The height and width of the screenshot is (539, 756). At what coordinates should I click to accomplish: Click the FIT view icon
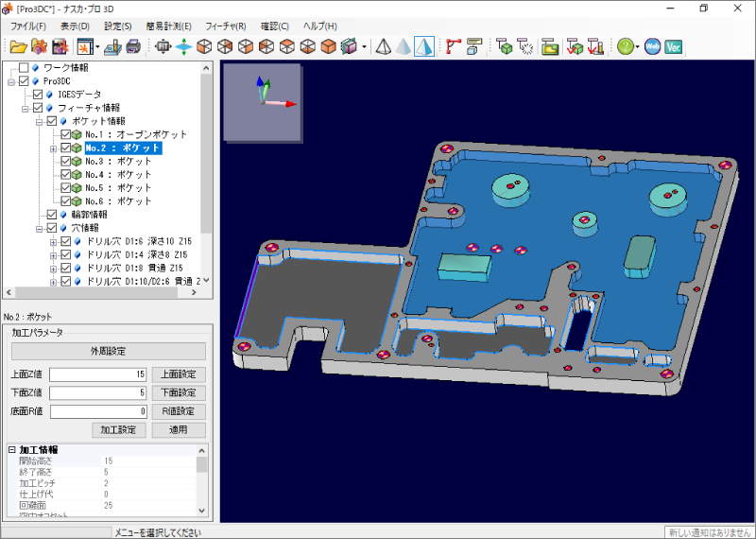point(163,46)
